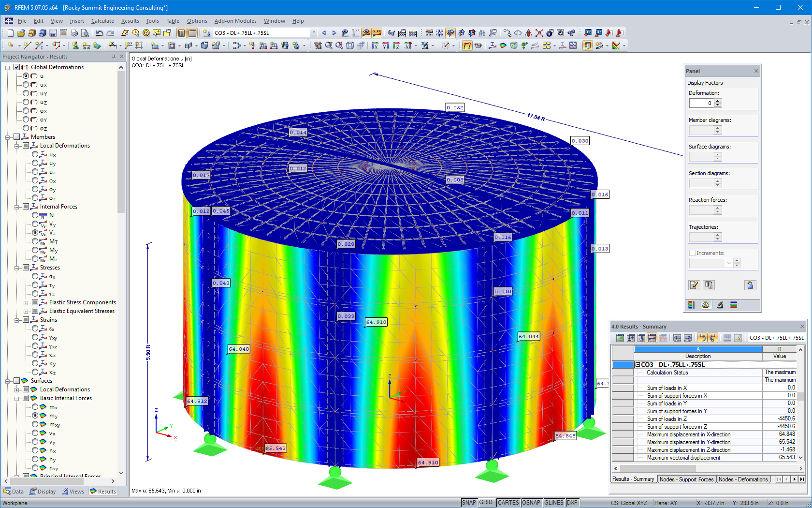812x508 pixels.
Task: Toggle DXF in the status bar
Action: click(572, 503)
